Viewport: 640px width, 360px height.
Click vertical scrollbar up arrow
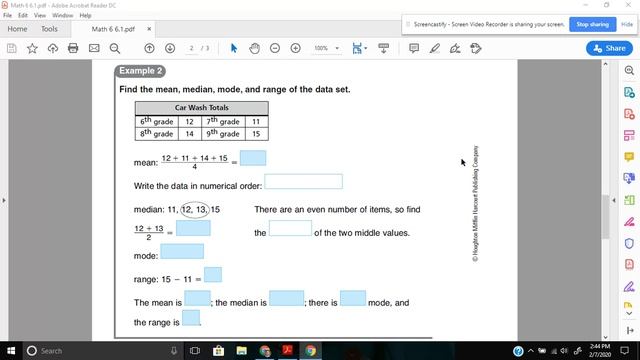(x=605, y=64)
